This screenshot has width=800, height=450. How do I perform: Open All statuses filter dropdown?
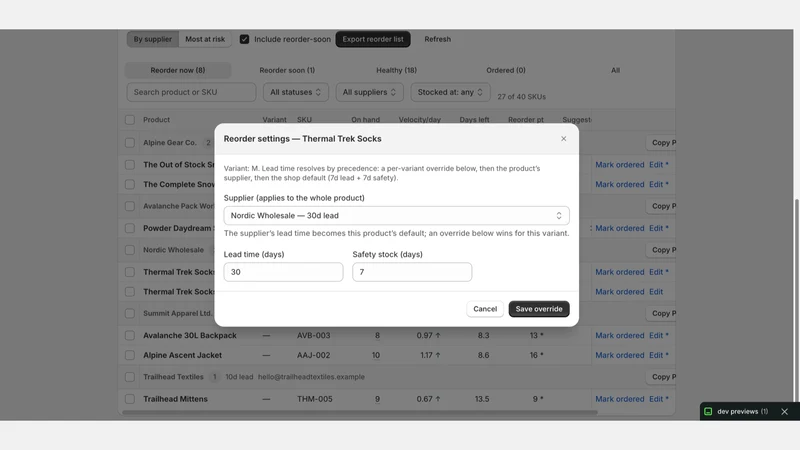[x=296, y=92]
